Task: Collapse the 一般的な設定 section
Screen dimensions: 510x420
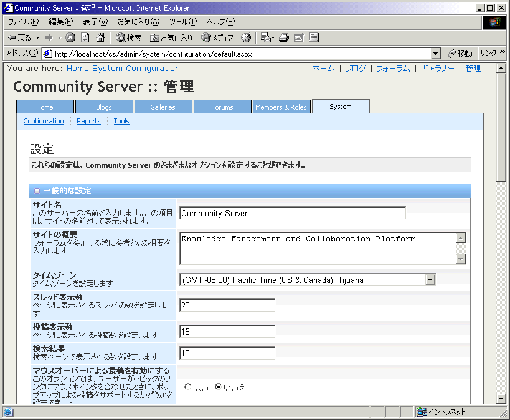Action: [37, 191]
